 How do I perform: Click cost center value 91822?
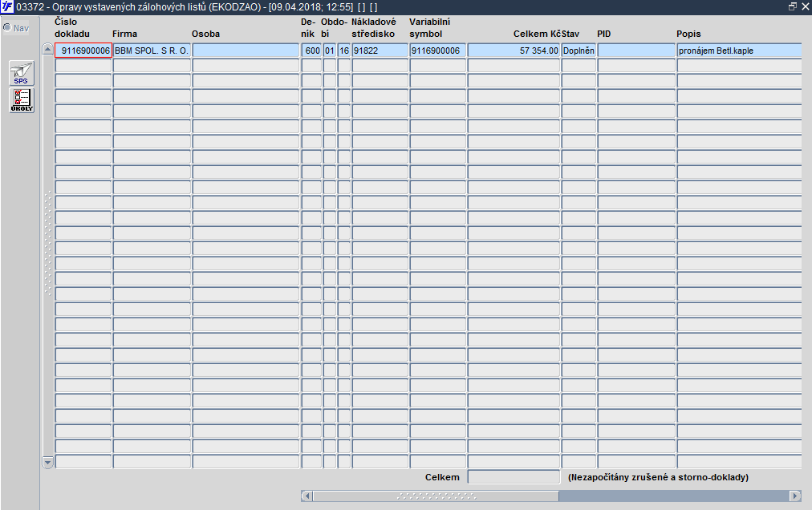click(380, 51)
